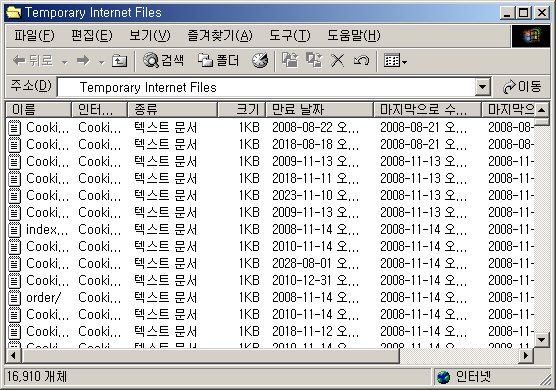Screen dimensions: 556x390
Task: Click the Undo toolbar icon
Action: pyautogui.click(x=361, y=61)
